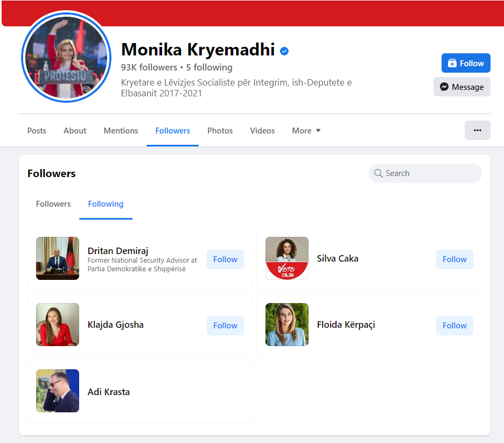This screenshot has height=443, width=504.
Task: Open the Adi Krasta name link
Action: pyautogui.click(x=109, y=392)
